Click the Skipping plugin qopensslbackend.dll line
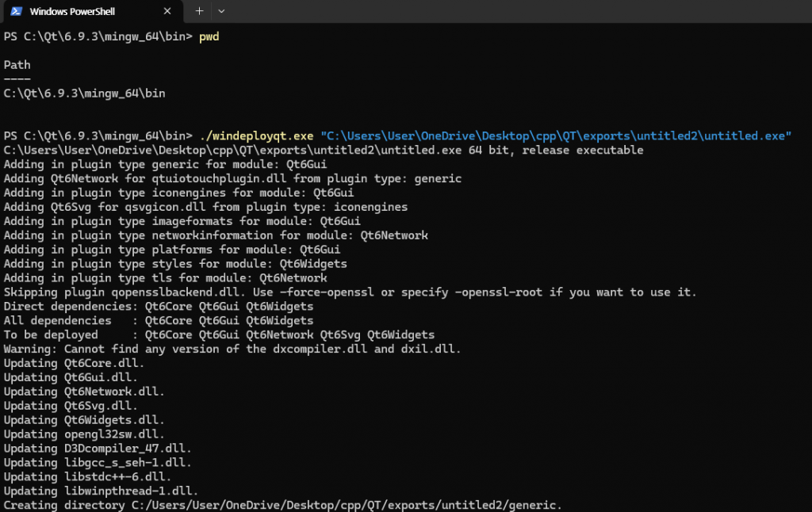Image resolution: width=812 pixels, height=512 pixels. 350,292
